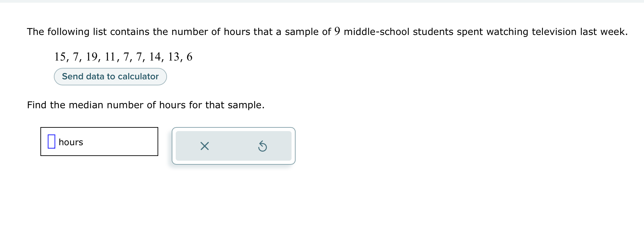Click the question text about the median
Image resolution: width=644 pixels, height=238 pixels.
pos(145,105)
